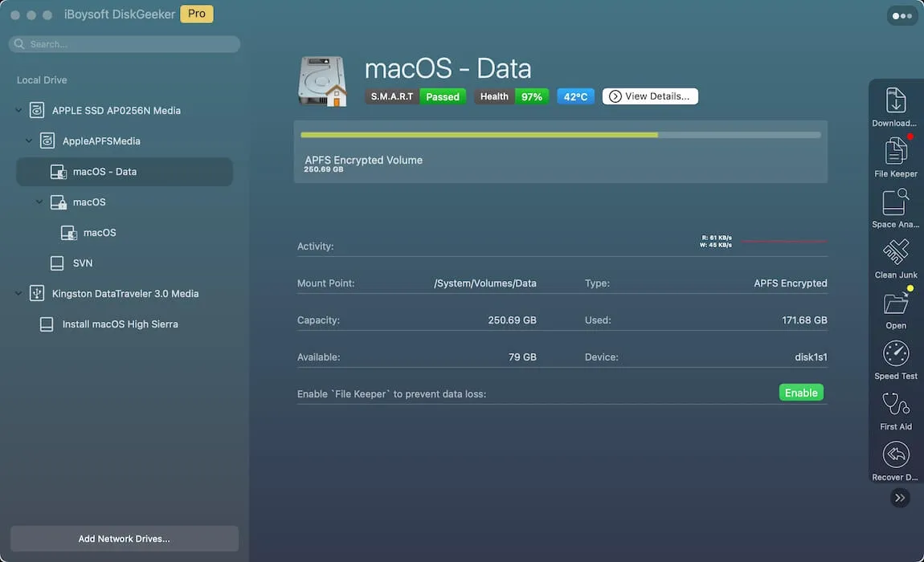Click the Local Drive section heading
924x562 pixels.
click(x=42, y=80)
